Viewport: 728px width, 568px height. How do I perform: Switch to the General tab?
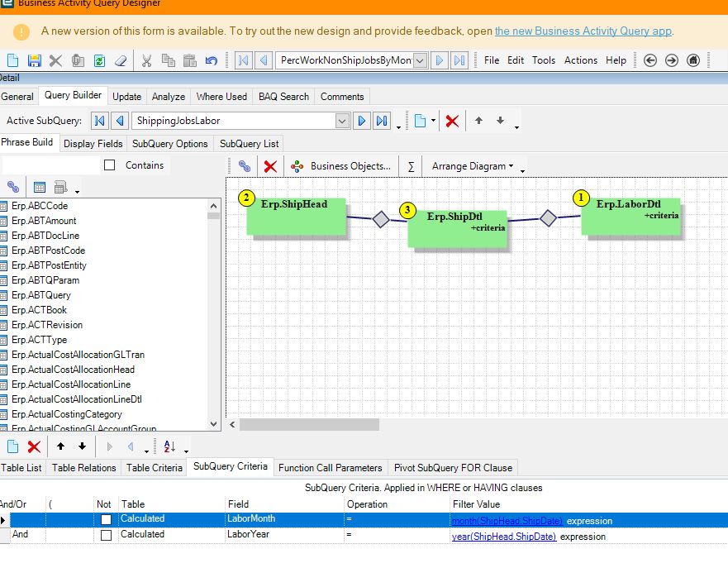coord(17,97)
